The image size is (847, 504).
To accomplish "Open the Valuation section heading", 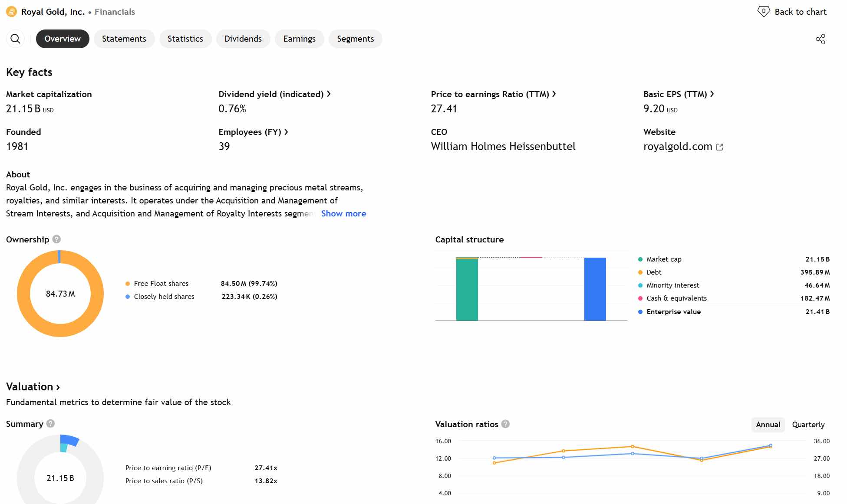I will (33, 386).
